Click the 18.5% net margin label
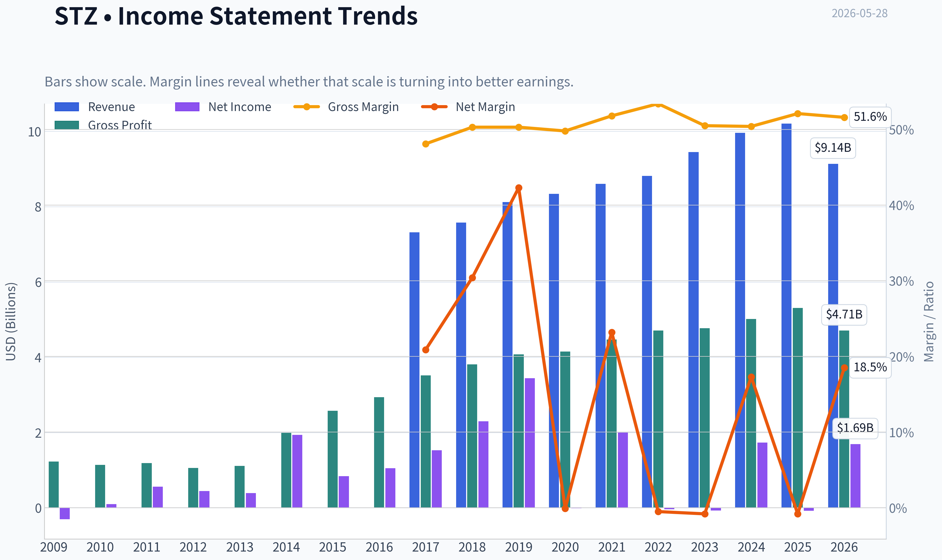The width and height of the screenshot is (942, 560). (870, 367)
